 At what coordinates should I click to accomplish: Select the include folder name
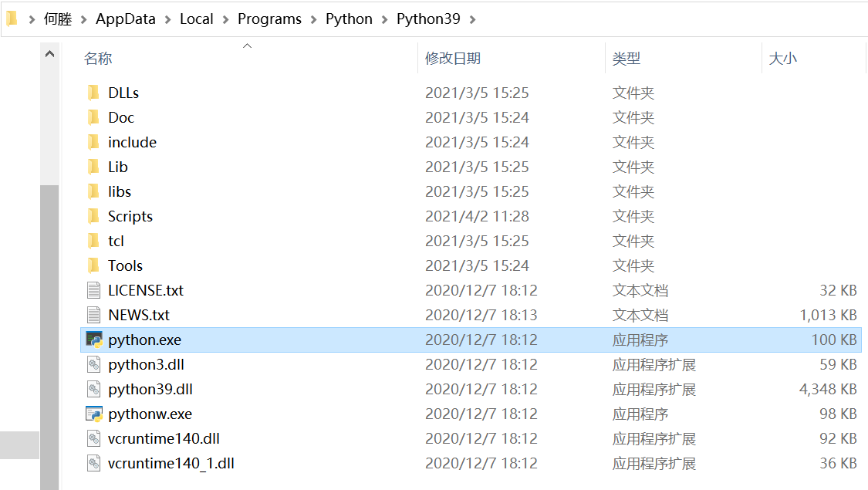(132, 142)
